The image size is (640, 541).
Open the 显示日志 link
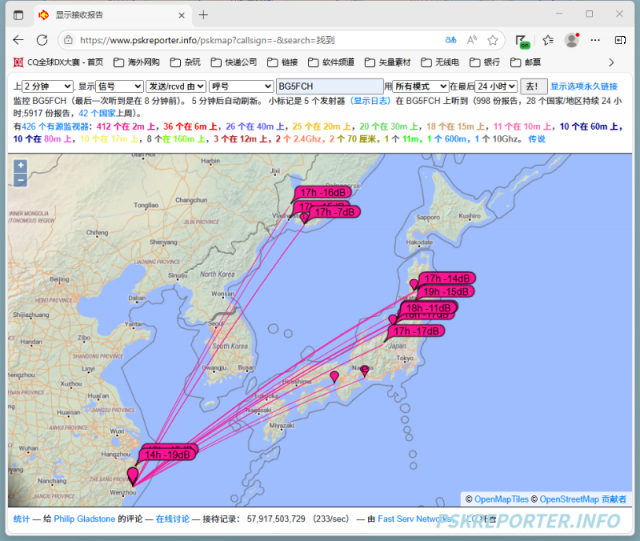[x=371, y=100]
